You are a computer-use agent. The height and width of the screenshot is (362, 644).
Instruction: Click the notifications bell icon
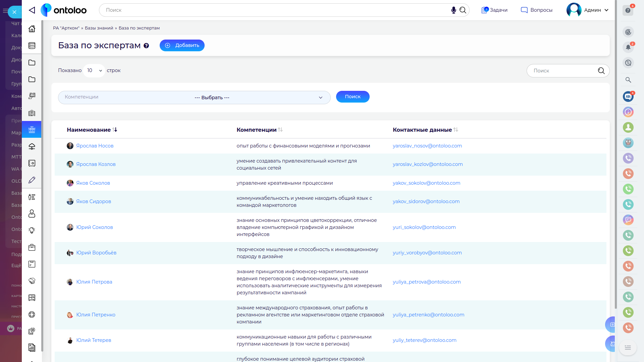click(x=628, y=47)
